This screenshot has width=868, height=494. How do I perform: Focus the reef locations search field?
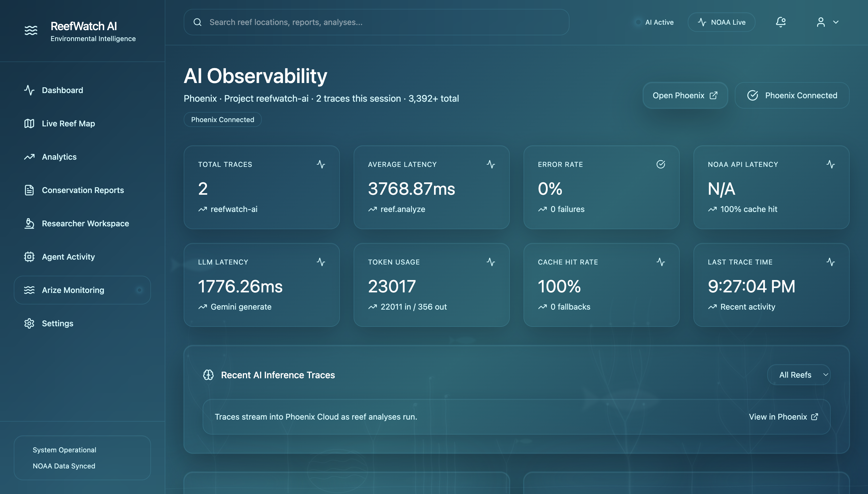tap(376, 22)
